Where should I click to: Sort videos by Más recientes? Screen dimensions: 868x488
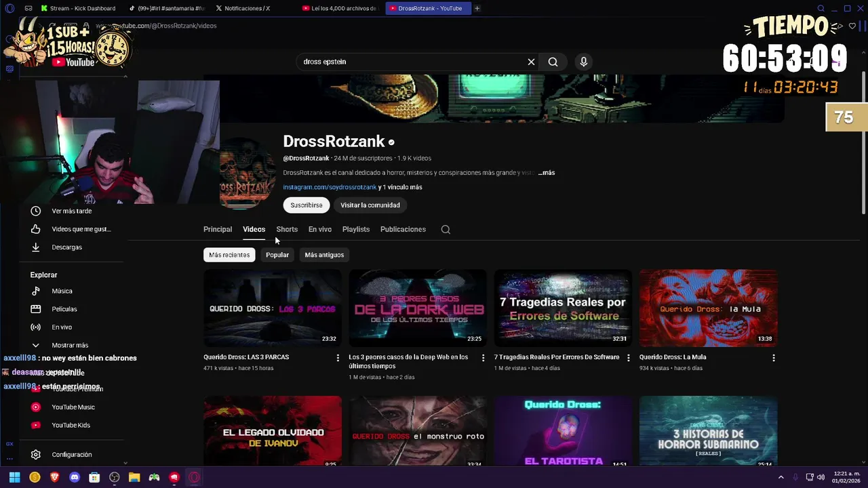pyautogui.click(x=229, y=255)
